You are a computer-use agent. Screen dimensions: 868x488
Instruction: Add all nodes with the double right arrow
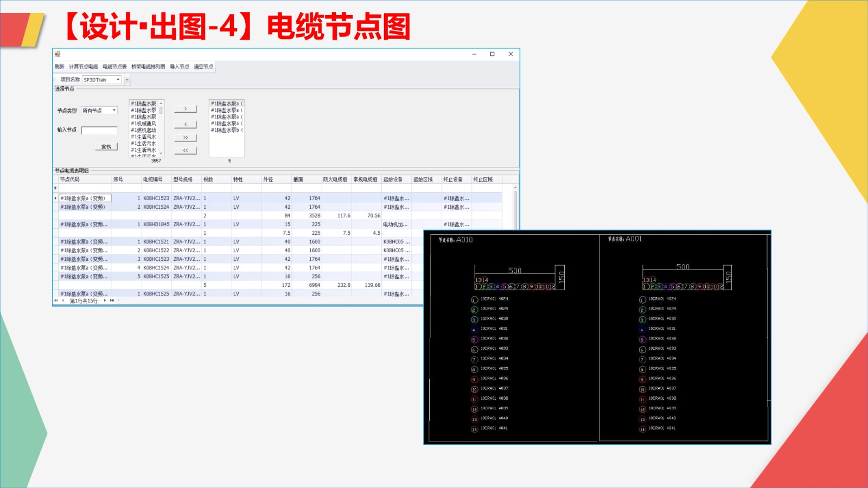(x=186, y=138)
